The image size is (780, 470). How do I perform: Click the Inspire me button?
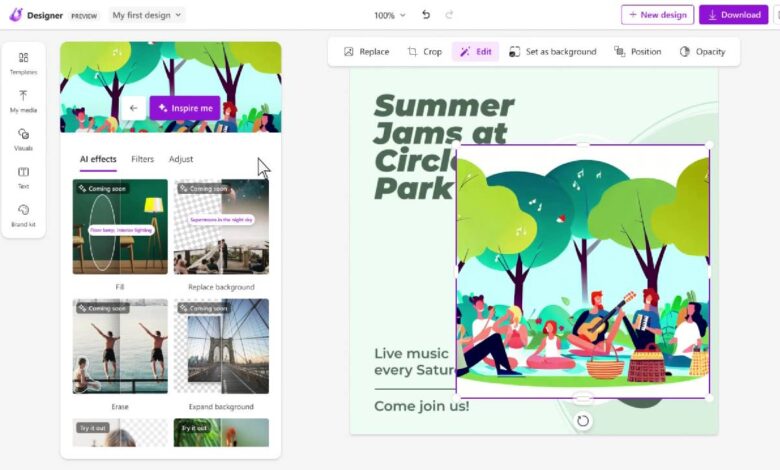185,108
